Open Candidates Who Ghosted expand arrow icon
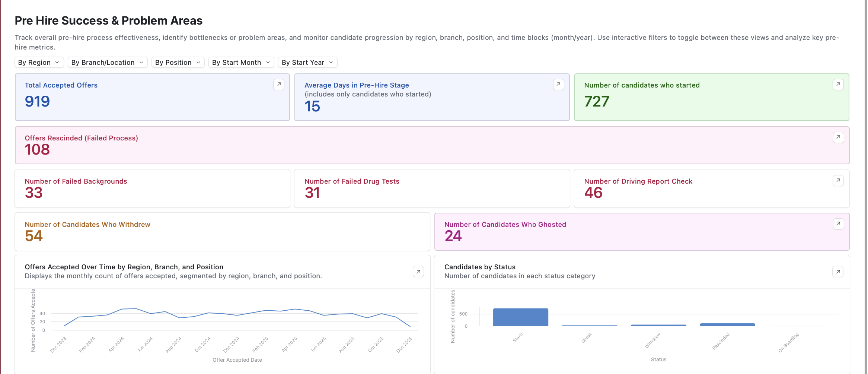 pos(838,224)
